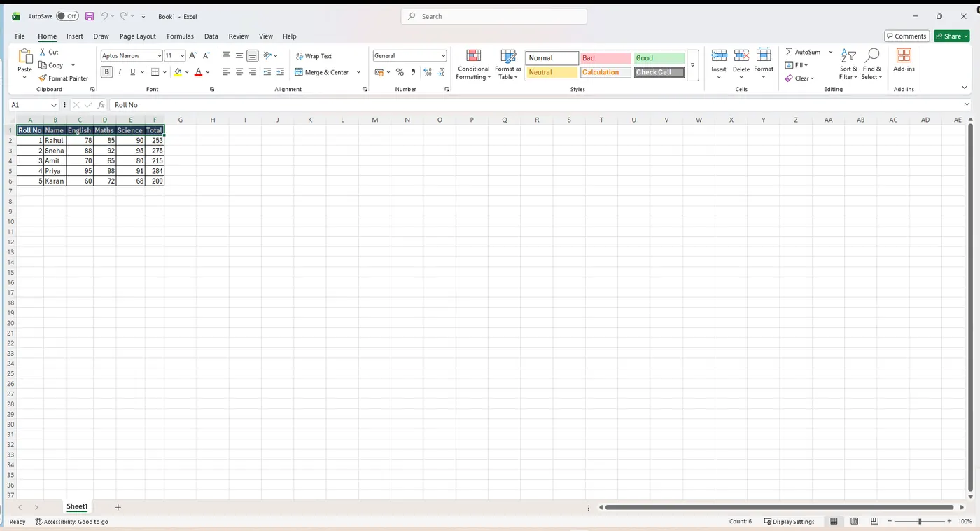
Task: Click the Cut scissors icon
Action: (x=43, y=52)
